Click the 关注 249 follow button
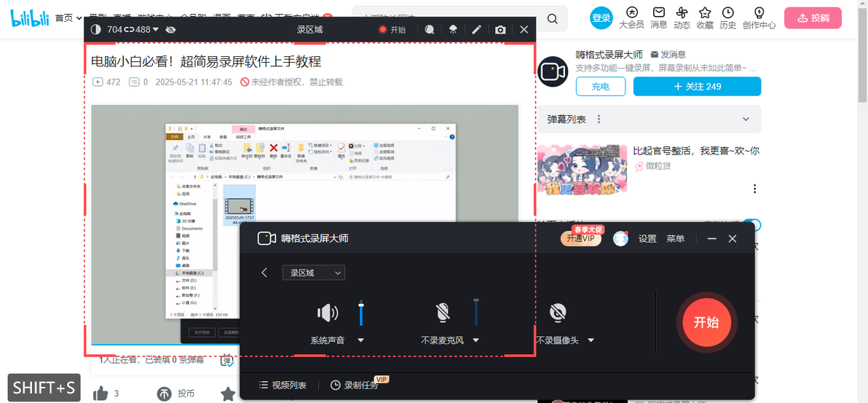Screen dimensions: 868x403 point(697,87)
